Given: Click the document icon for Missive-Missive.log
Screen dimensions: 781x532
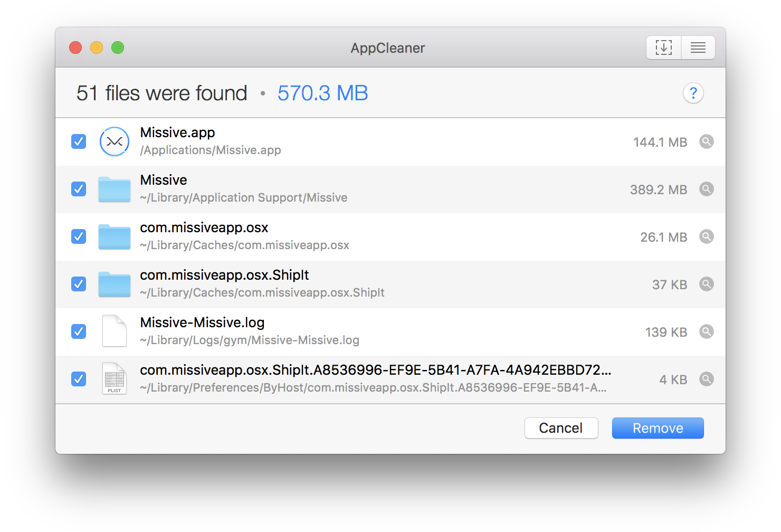Looking at the screenshot, I should (x=114, y=331).
